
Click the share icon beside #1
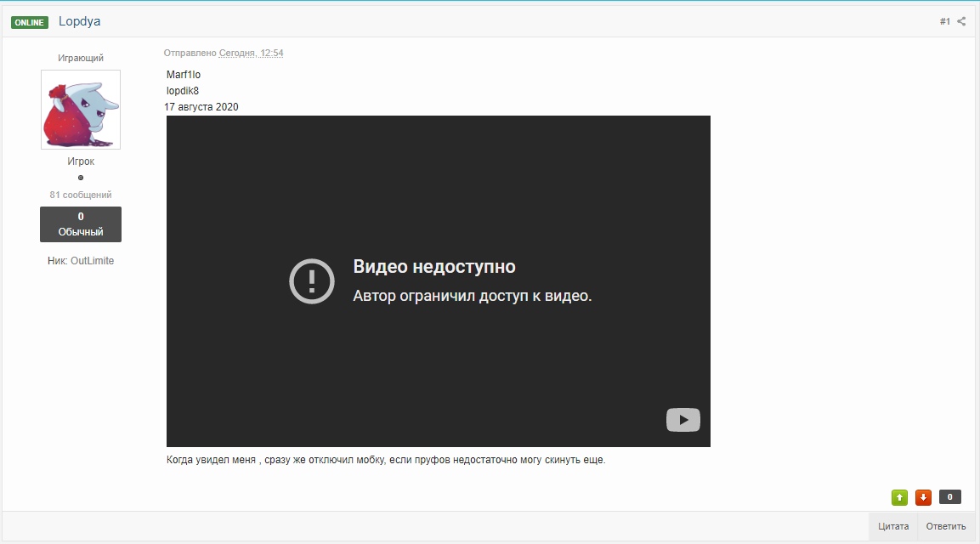(x=962, y=21)
